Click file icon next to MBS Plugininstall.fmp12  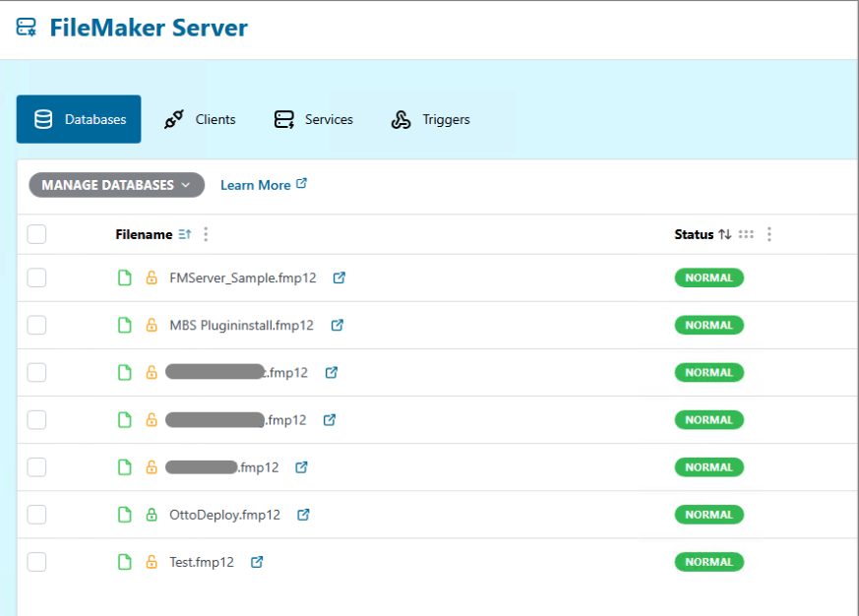pyautogui.click(x=125, y=325)
